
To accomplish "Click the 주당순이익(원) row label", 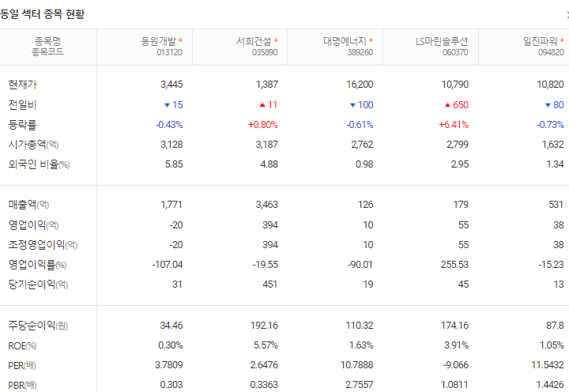I will pos(38,326).
